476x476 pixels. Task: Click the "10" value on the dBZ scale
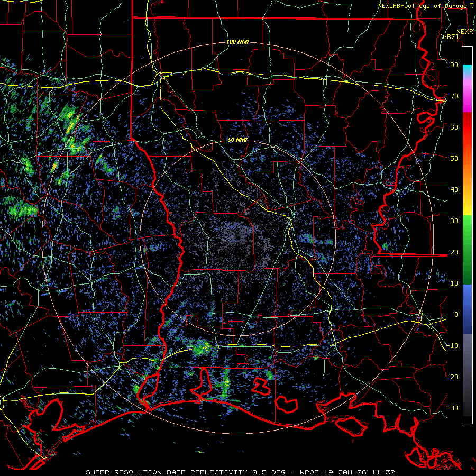click(x=454, y=283)
